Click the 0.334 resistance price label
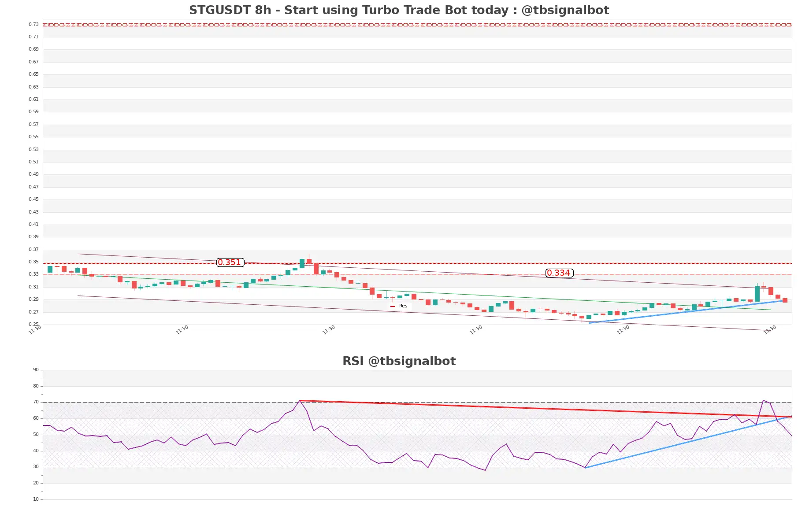The height and width of the screenshot is (532, 798). click(559, 273)
